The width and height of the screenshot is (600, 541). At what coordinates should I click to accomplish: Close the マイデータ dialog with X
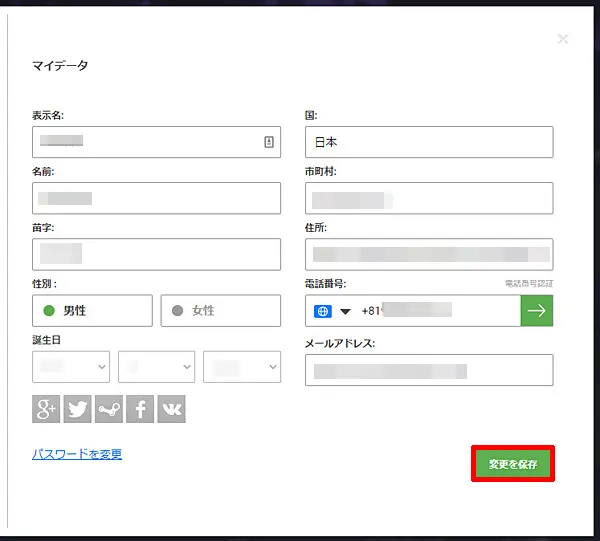[562, 39]
